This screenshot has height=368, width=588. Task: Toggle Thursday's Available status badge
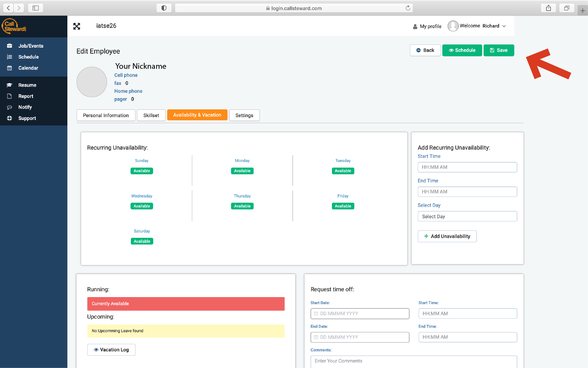pos(242,206)
